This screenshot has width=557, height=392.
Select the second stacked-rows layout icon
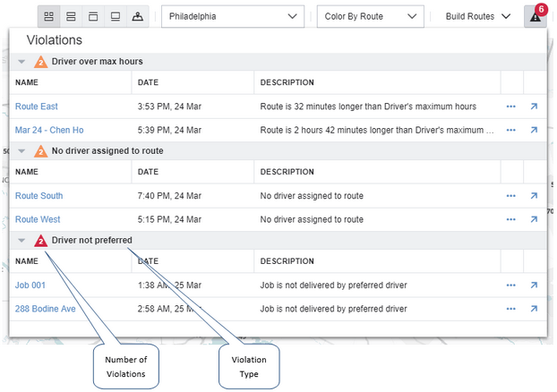pyautogui.click(x=71, y=17)
